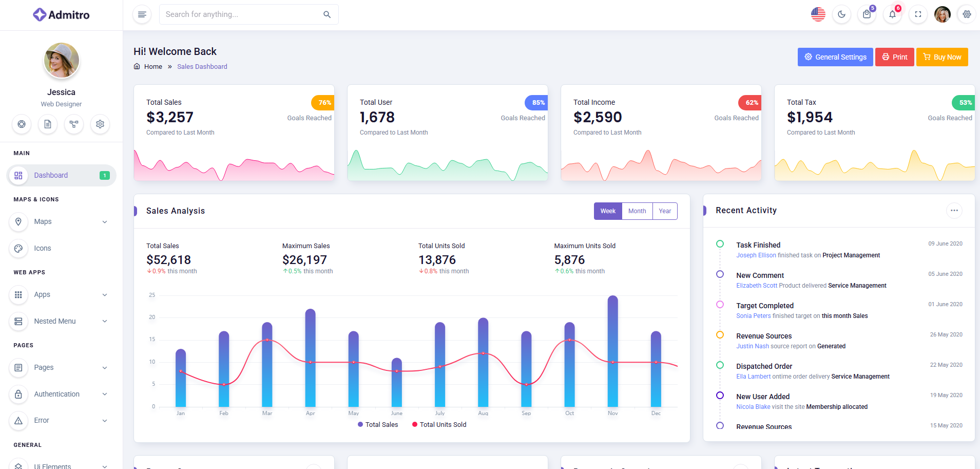Expand the Pages menu chevron
This screenshot has width=980, height=469.
pyautogui.click(x=105, y=368)
